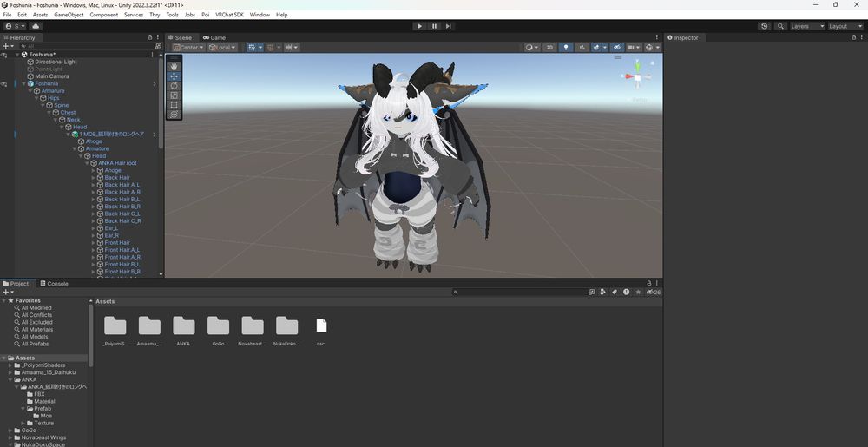This screenshot has width=868, height=447.
Task: Select All Materials favorite search
Action: click(x=36, y=329)
